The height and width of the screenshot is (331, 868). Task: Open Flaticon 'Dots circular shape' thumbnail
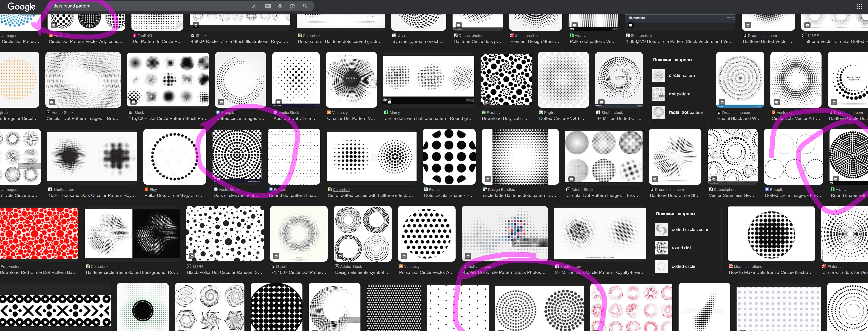point(449,157)
